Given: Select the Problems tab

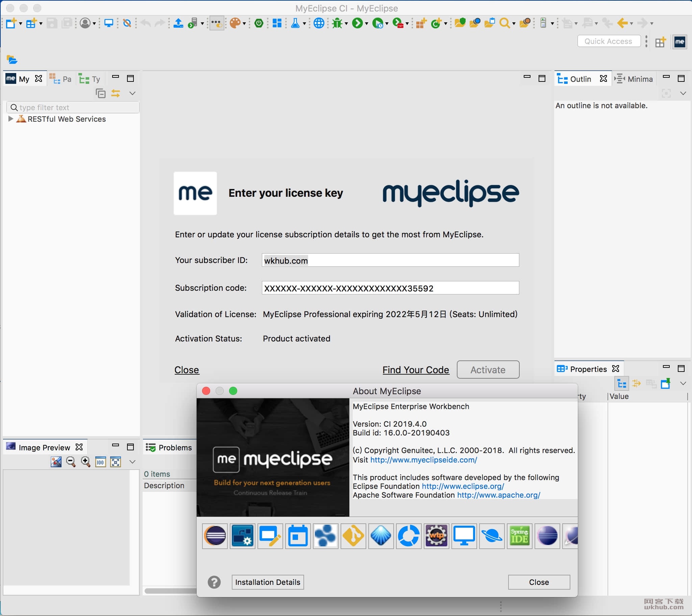Looking at the screenshot, I should (x=169, y=448).
